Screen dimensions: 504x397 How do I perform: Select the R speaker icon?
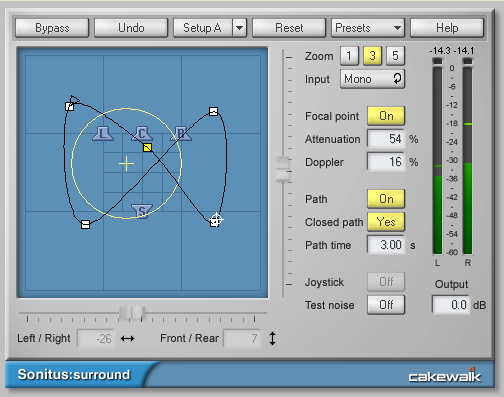181,134
